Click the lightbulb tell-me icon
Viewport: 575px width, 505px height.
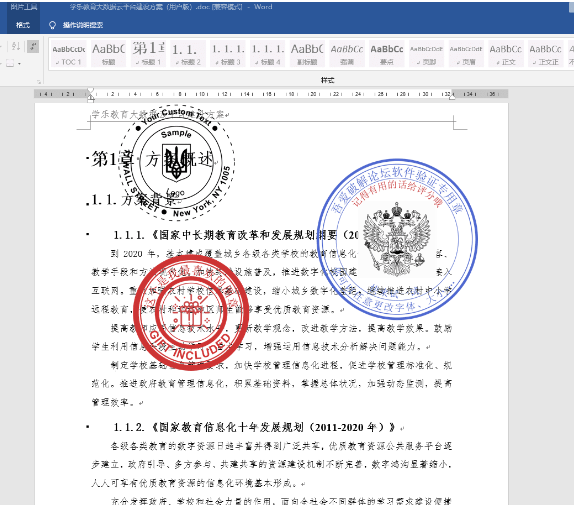click(52, 25)
